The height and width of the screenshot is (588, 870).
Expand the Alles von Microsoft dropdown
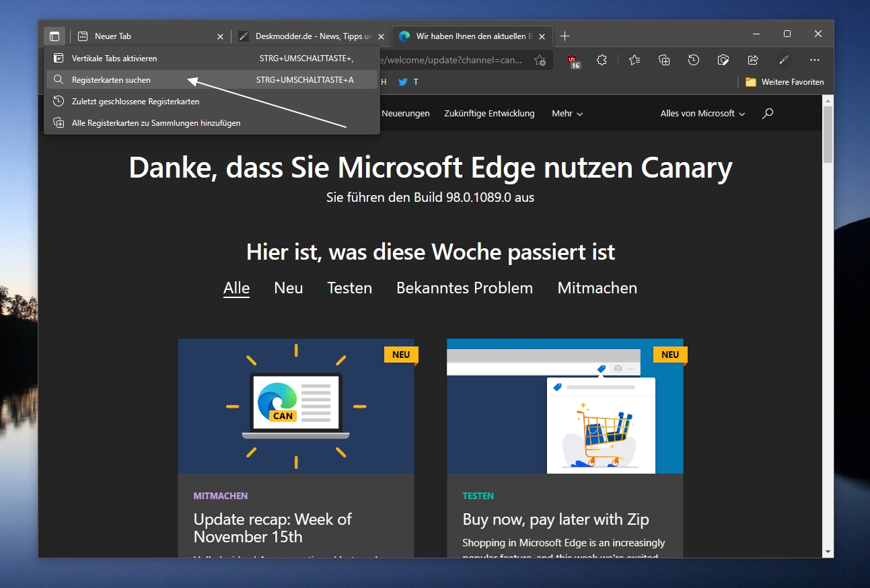point(702,114)
